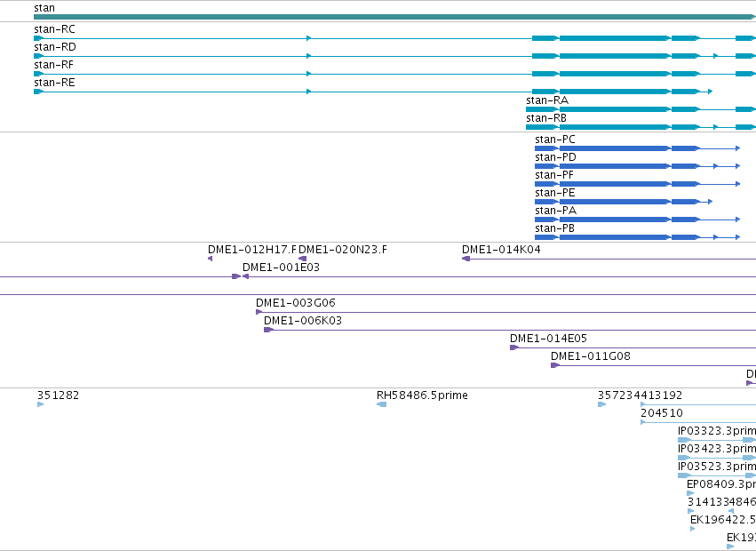This screenshot has width=756, height=551.
Task: Select the stan-PB protein label
Action: coord(554,228)
